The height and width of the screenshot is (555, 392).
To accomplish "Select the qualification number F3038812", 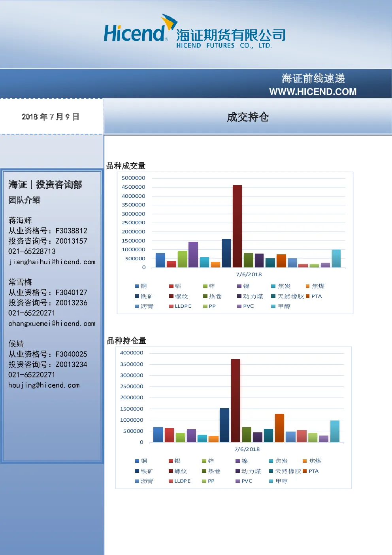I will (72, 231).
